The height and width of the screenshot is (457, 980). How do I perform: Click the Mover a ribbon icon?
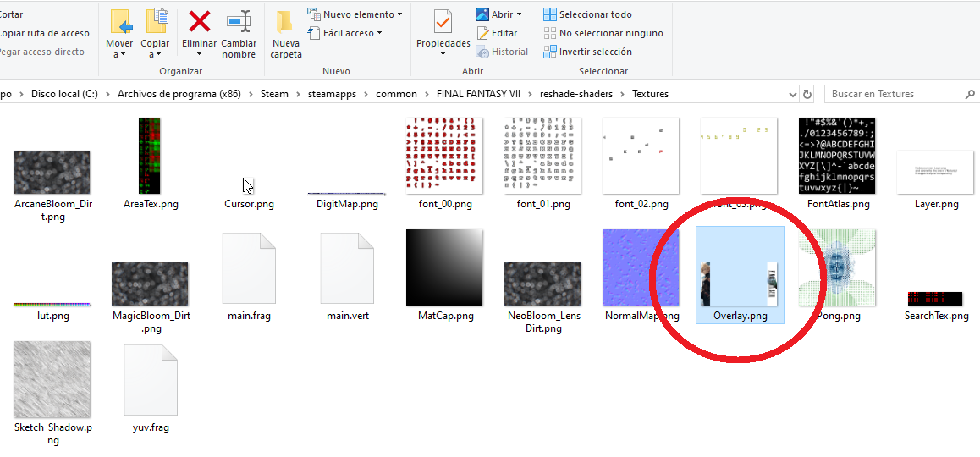pyautogui.click(x=121, y=21)
